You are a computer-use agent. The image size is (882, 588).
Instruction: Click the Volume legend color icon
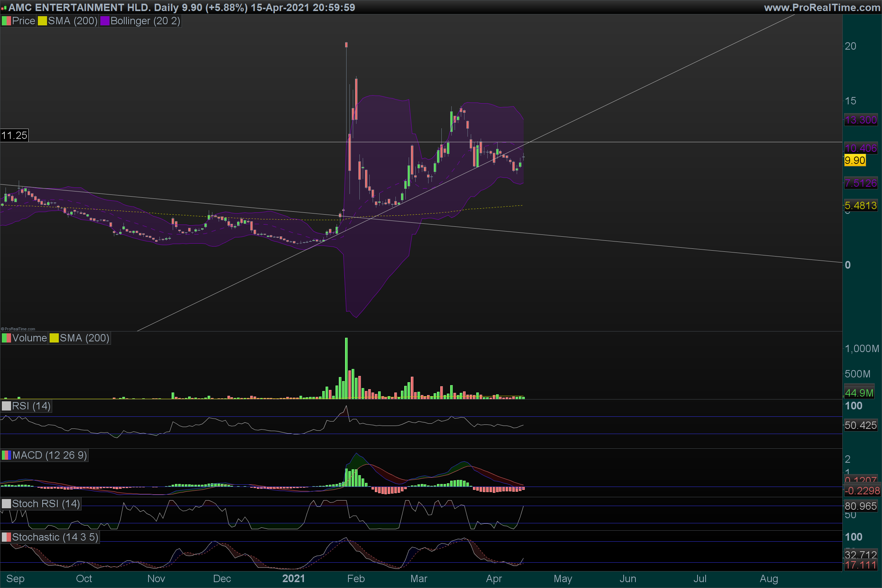[x=6, y=338]
